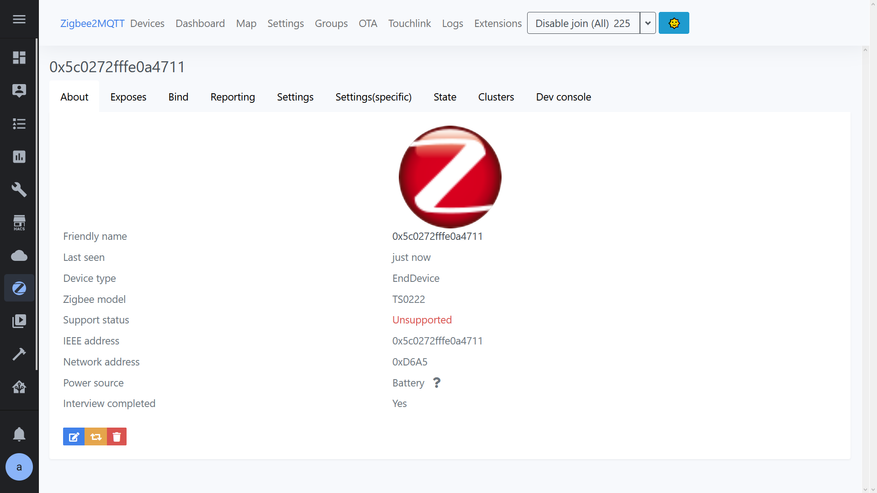
Task: Click the device heading 0x5c0272fffe0a4711
Action: point(117,67)
